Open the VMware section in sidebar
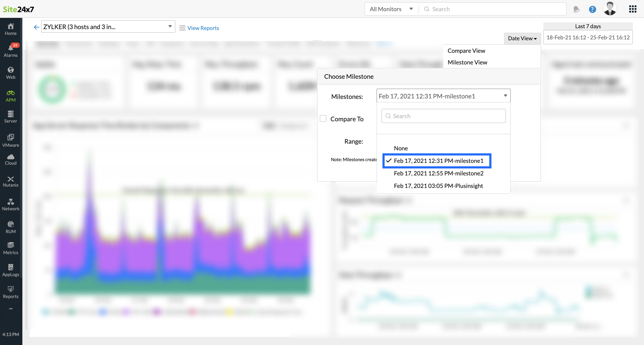Screen dimensions: 644x345 11,140
